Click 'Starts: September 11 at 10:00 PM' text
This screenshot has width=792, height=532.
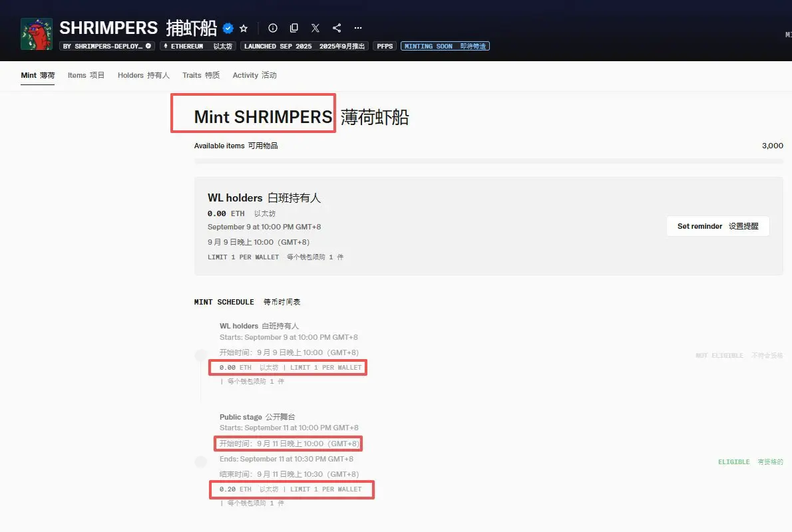tap(289, 428)
